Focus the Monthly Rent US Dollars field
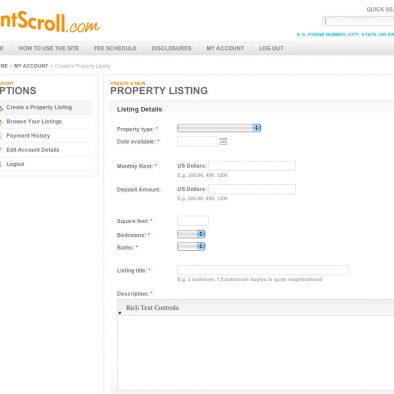Viewport: 394px width, 394px height. 252,166
